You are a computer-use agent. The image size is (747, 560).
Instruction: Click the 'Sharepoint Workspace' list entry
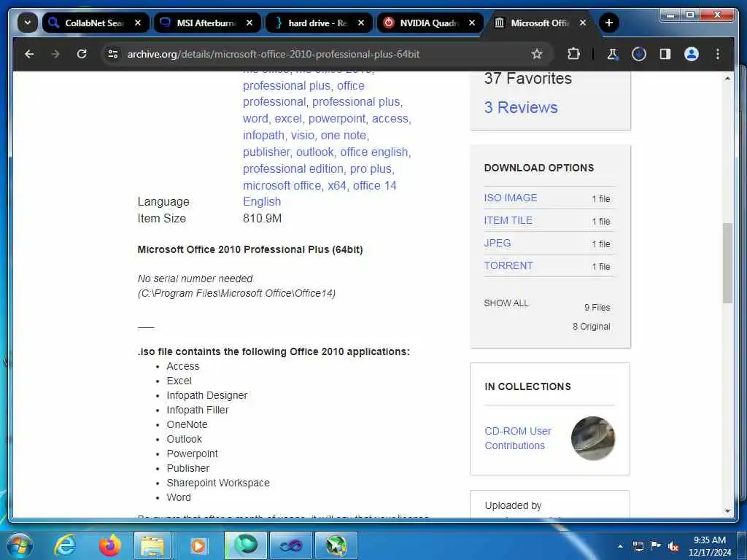click(x=217, y=483)
